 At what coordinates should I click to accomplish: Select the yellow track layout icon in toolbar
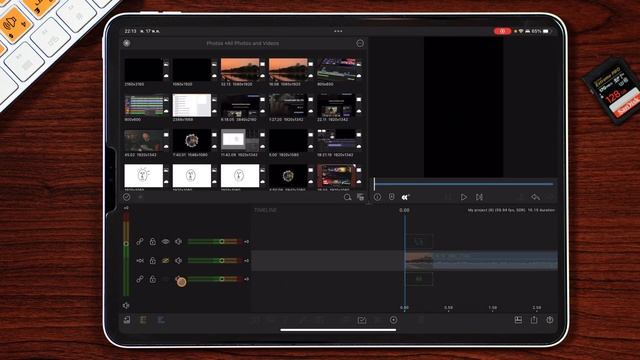click(143, 320)
